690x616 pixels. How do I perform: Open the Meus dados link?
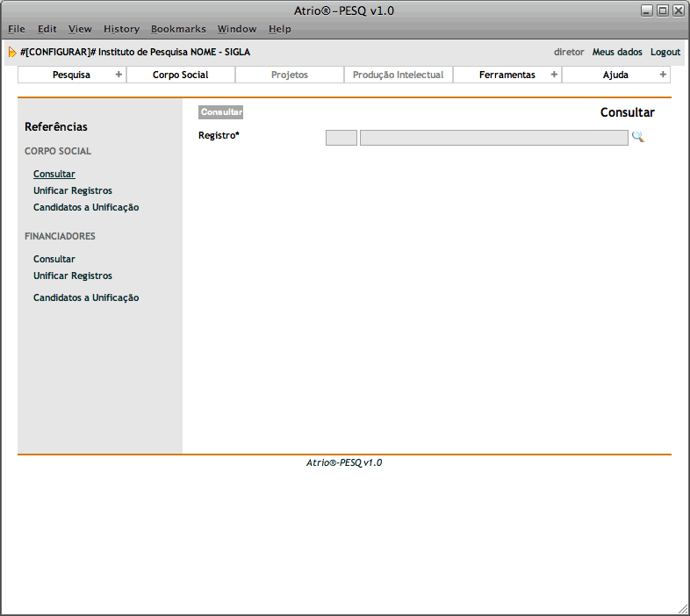[617, 52]
